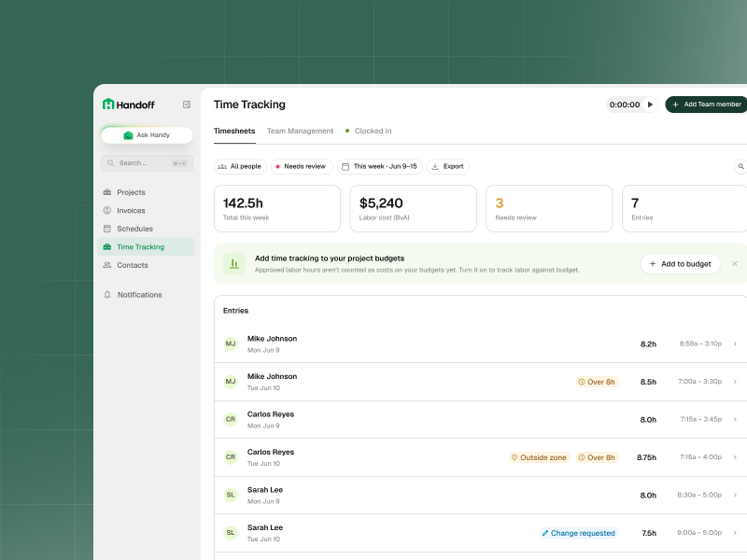Dismiss the budget banner
Viewport: 747px width, 560px height.
(735, 264)
